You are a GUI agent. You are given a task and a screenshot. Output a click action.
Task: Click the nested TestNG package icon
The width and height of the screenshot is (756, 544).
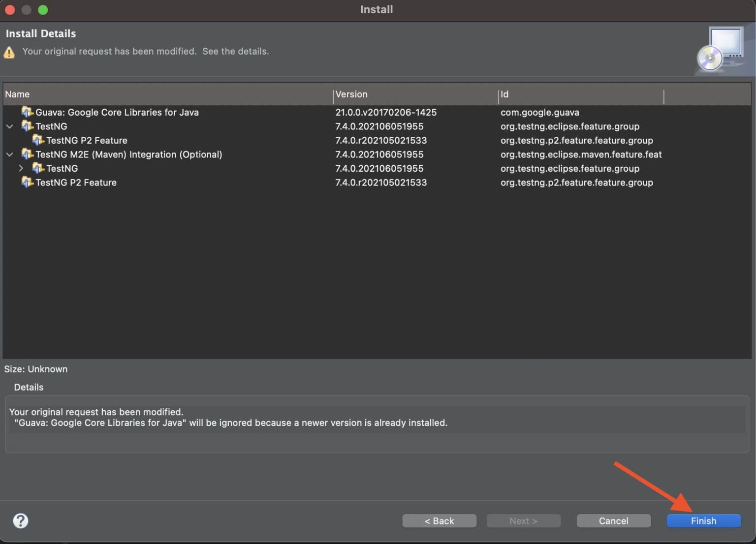coord(39,168)
